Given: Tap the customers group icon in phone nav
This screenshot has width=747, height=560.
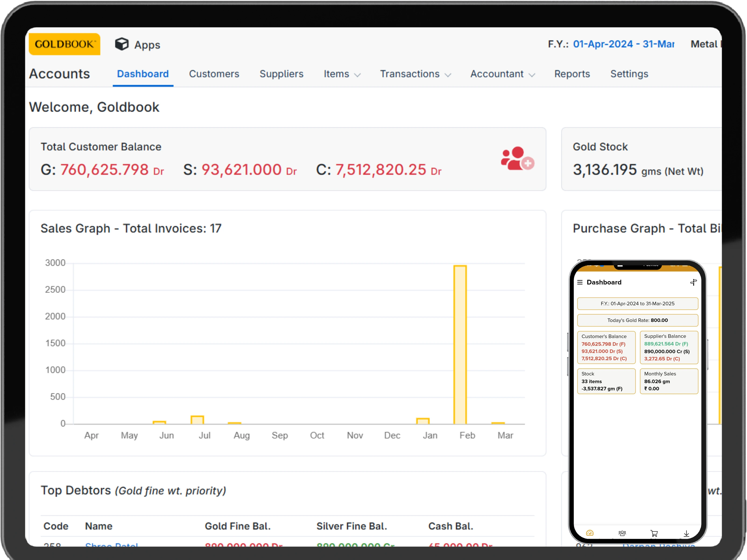Looking at the screenshot, I should point(622,533).
